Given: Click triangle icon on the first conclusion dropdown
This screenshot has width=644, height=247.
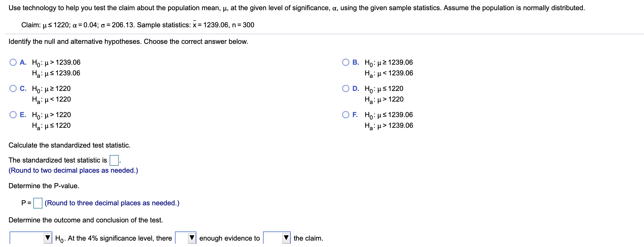Looking at the screenshot, I should pyautogui.click(x=48, y=238).
